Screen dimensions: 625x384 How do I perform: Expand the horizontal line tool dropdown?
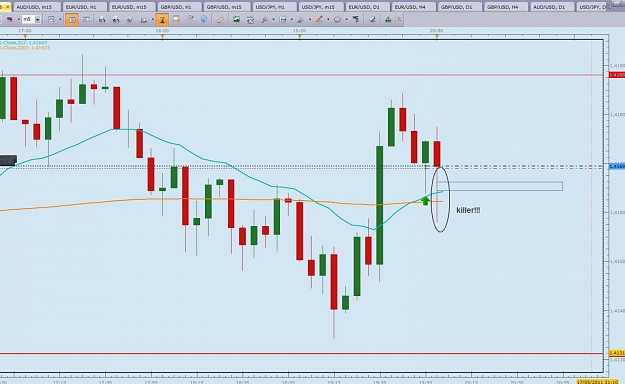(292, 19)
